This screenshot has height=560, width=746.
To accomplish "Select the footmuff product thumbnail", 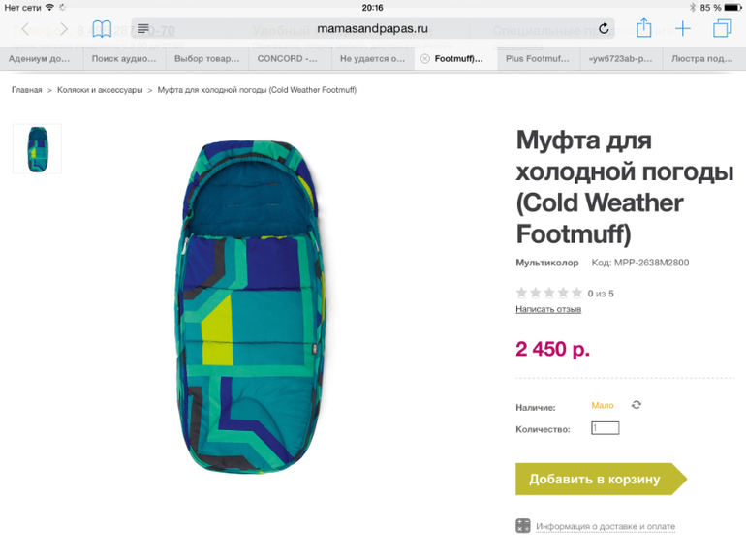I will [37, 149].
